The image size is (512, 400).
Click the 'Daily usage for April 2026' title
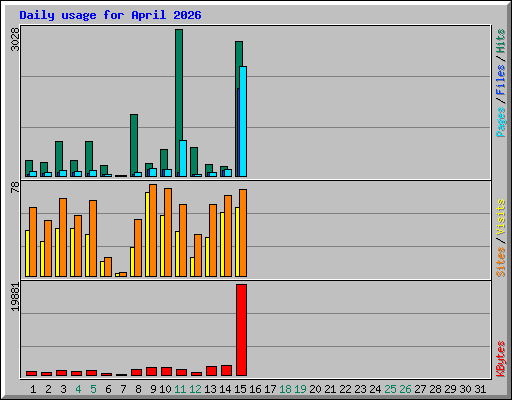pyautogui.click(x=110, y=15)
